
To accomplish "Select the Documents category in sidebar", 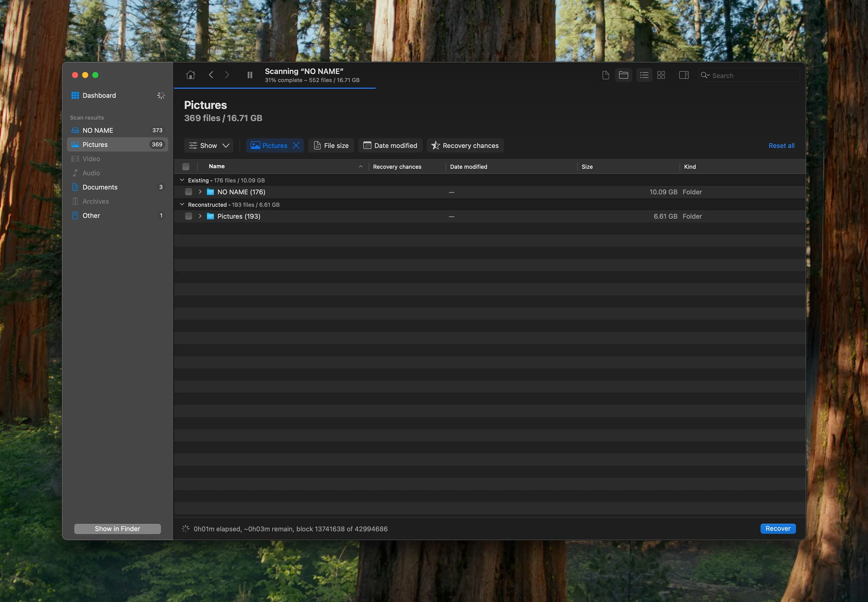I will (100, 187).
